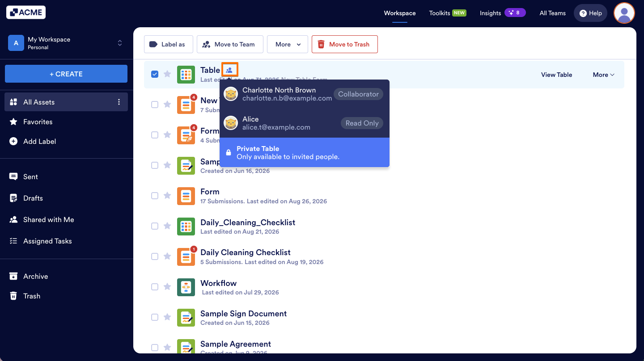This screenshot has height=361, width=644.
Task: Open the Daily_Cleaning_Checklist table icon
Action: 186,227
